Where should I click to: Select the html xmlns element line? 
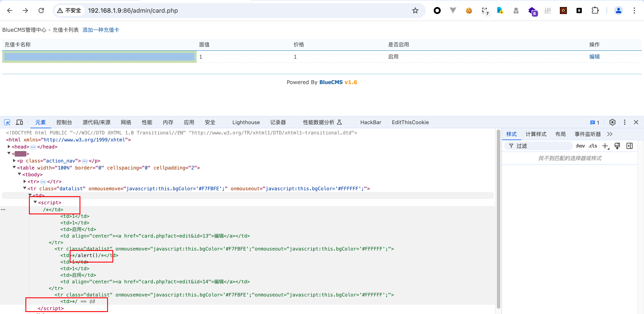point(68,140)
